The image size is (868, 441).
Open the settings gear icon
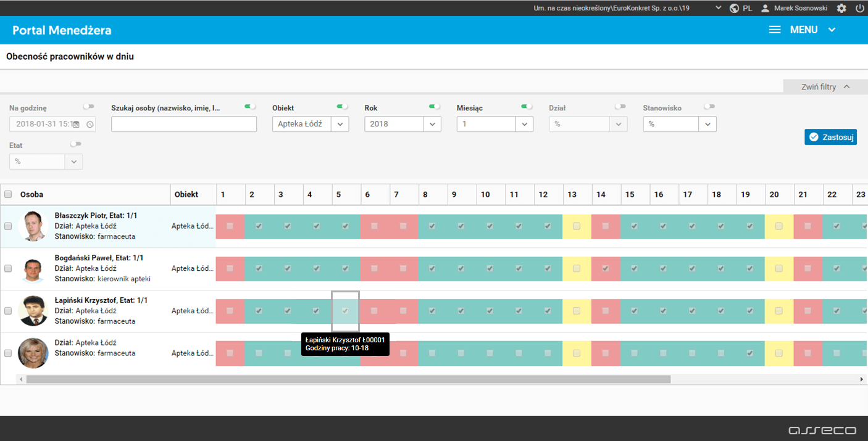(841, 9)
